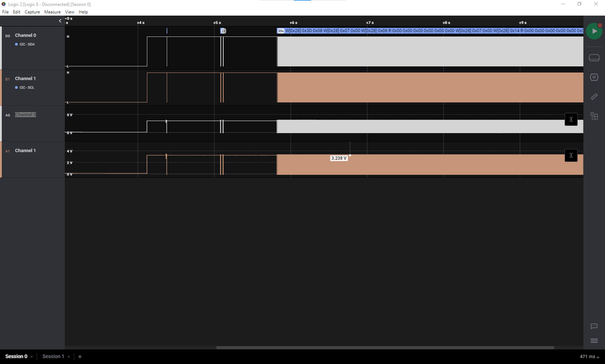The image size is (605, 364).
Task: Click the horizontal timeline scrollbar thumb
Action: click(x=385, y=348)
